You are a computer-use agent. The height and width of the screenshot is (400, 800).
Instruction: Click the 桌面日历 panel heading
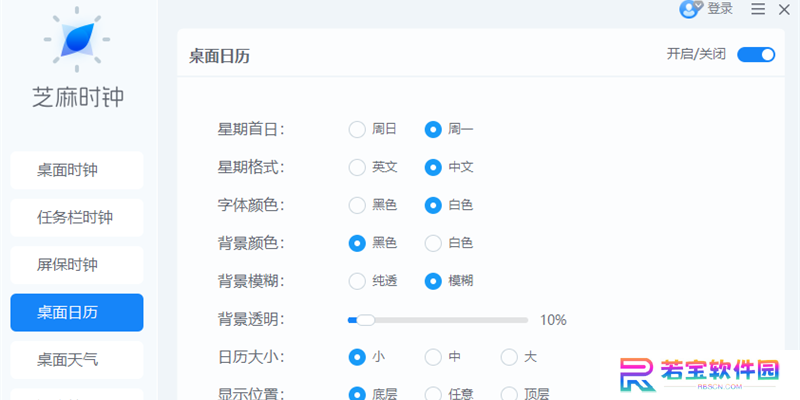click(219, 56)
